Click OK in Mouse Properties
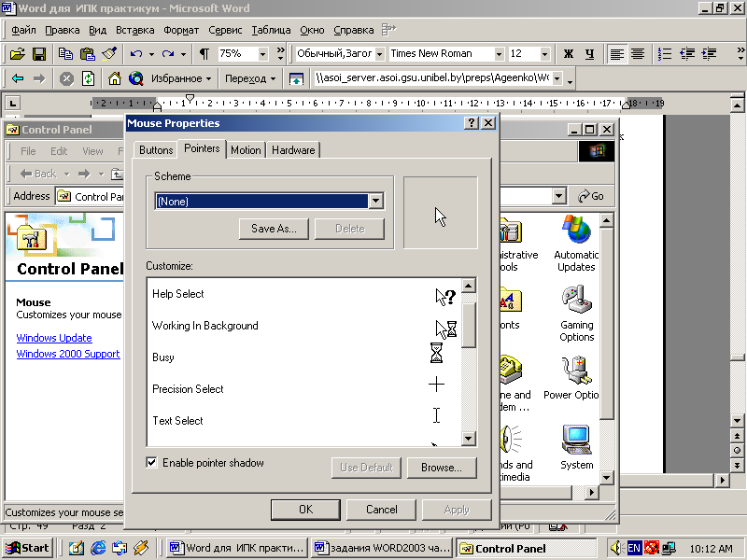The width and height of the screenshot is (747, 560). click(306, 510)
